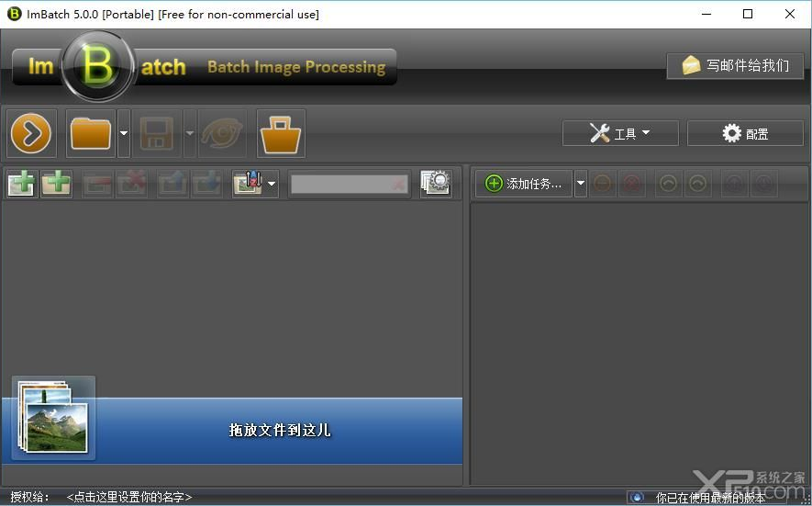
Task: Expand the sort options dropdown arrow
Action: 272,184
